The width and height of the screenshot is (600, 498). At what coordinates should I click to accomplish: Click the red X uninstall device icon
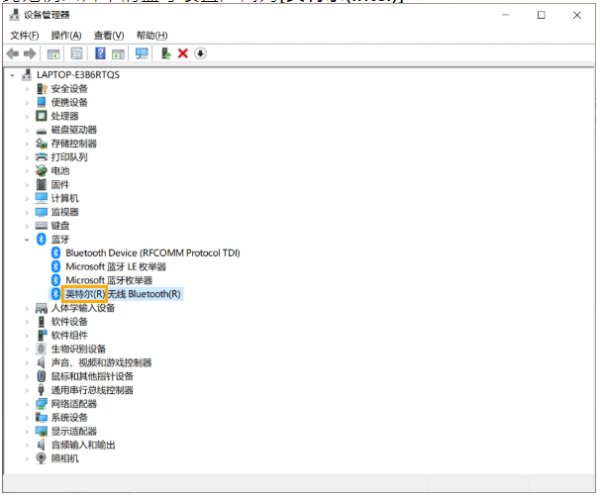[x=183, y=53]
